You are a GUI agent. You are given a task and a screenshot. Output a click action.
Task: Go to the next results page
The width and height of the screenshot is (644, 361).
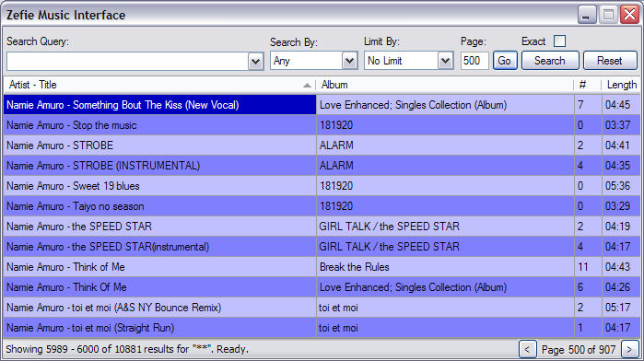(629, 350)
